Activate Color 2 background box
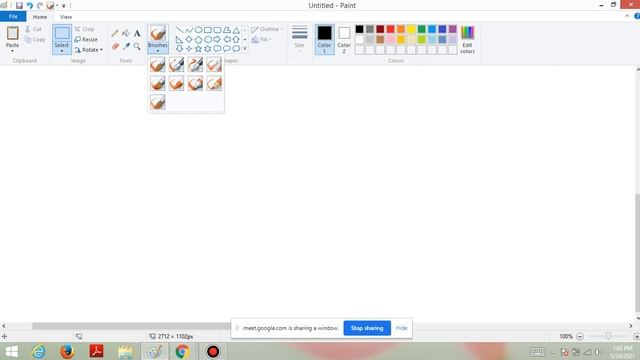 [x=344, y=40]
